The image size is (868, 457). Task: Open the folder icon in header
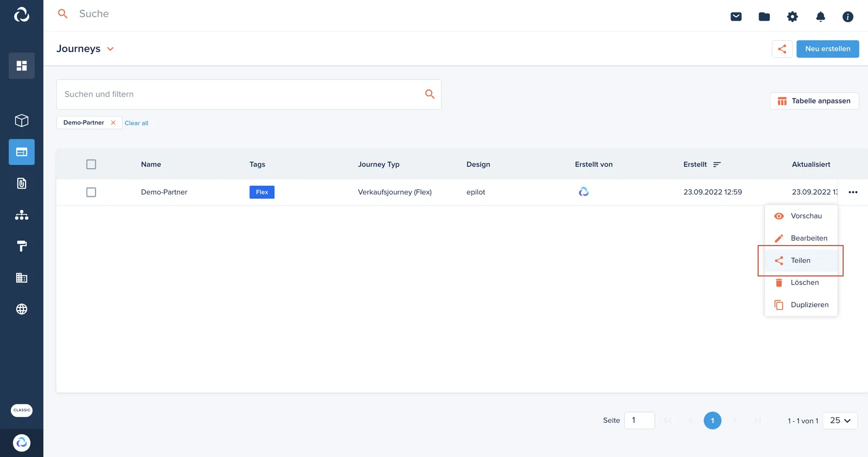(x=764, y=17)
